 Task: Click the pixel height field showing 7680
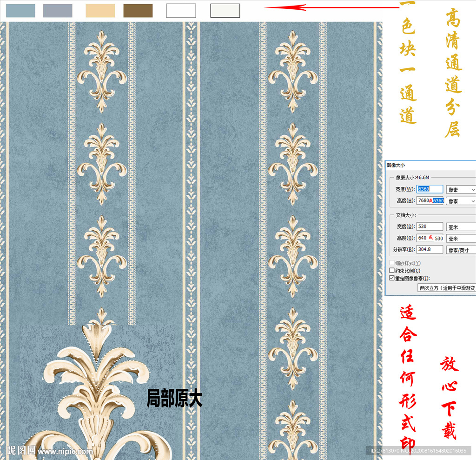coord(430,200)
